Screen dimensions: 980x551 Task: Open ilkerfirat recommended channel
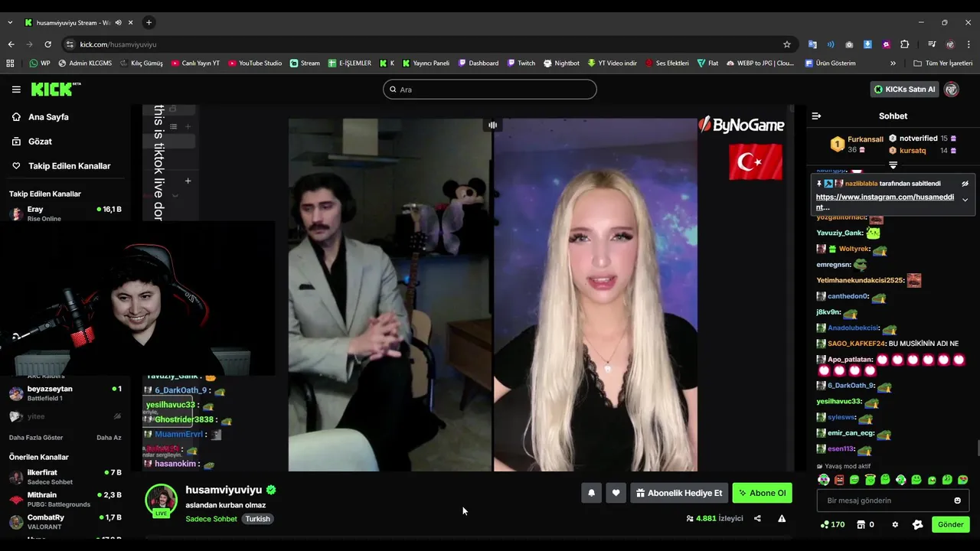coord(64,478)
